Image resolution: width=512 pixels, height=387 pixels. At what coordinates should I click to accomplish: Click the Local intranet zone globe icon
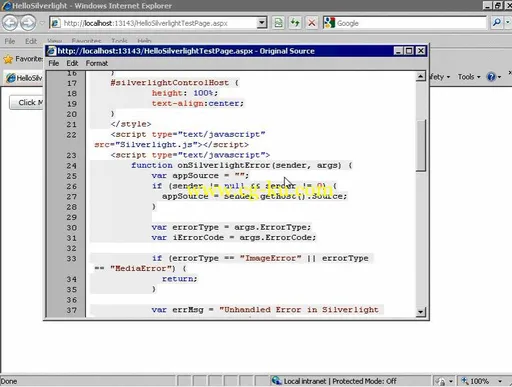coord(276,381)
